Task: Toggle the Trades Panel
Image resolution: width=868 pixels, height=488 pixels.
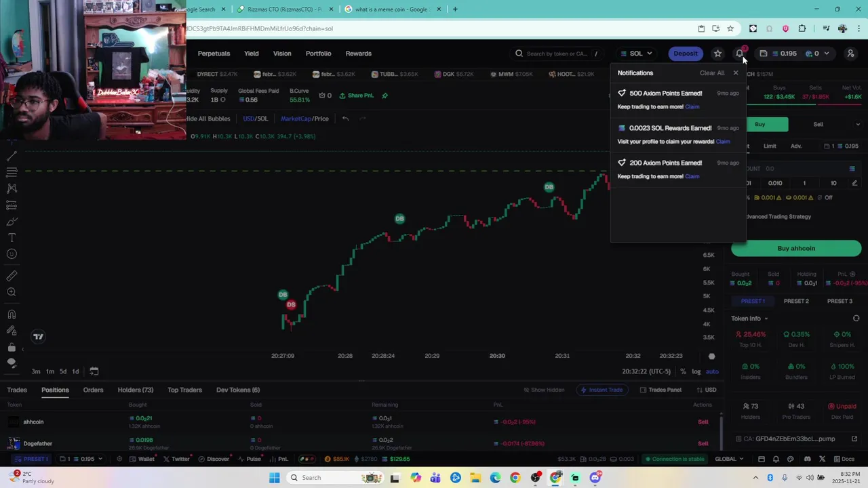Action: tap(660, 390)
